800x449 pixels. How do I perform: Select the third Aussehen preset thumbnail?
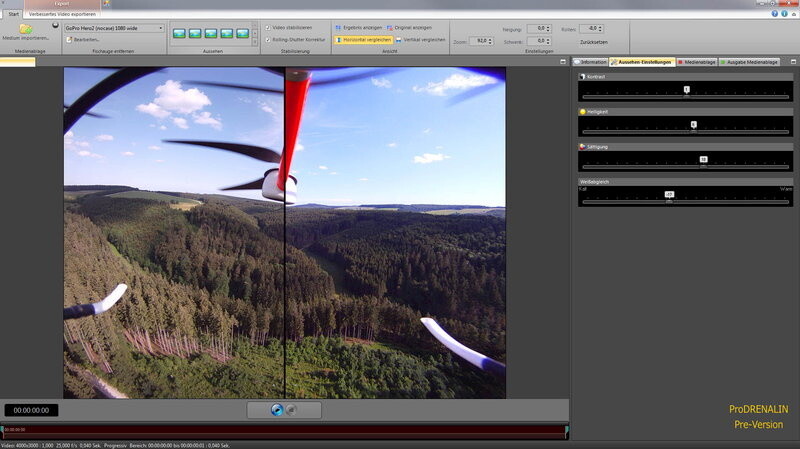pos(211,33)
